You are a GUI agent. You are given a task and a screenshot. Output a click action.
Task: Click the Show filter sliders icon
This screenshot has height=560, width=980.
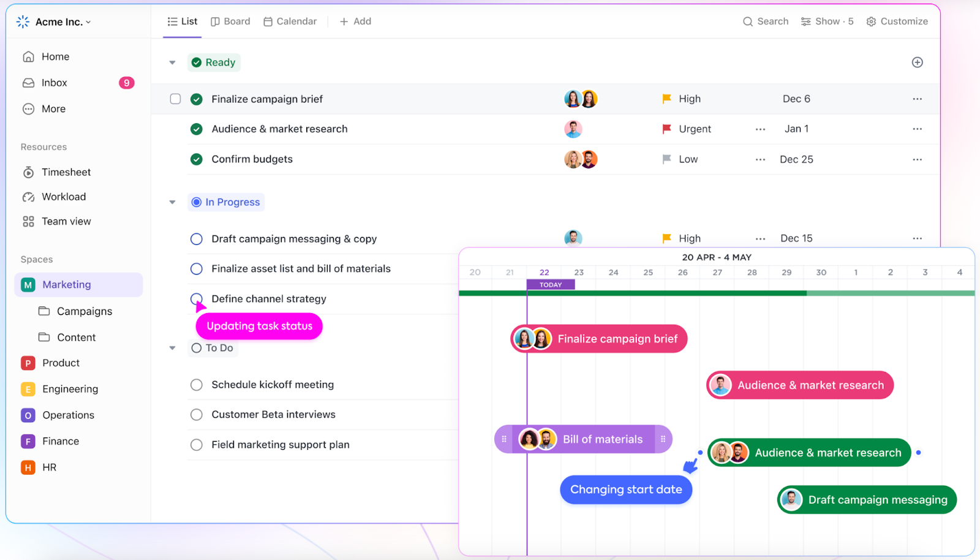(x=805, y=21)
